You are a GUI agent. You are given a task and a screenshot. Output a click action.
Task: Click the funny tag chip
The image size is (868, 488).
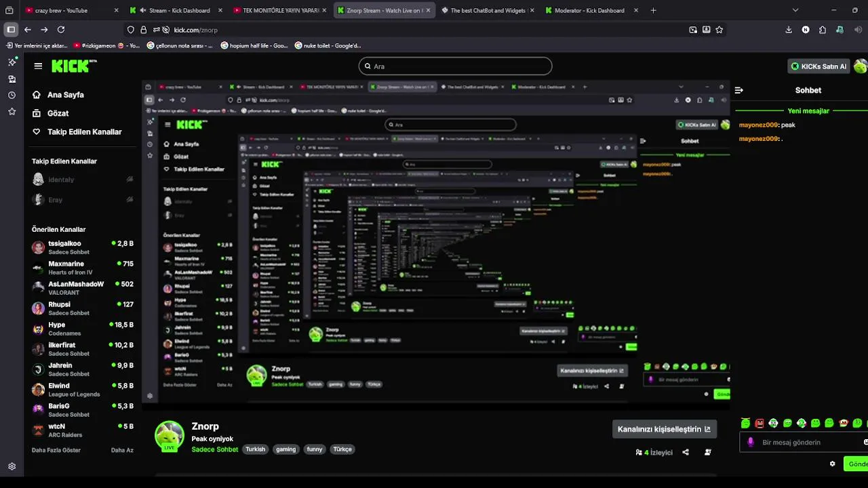314,449
